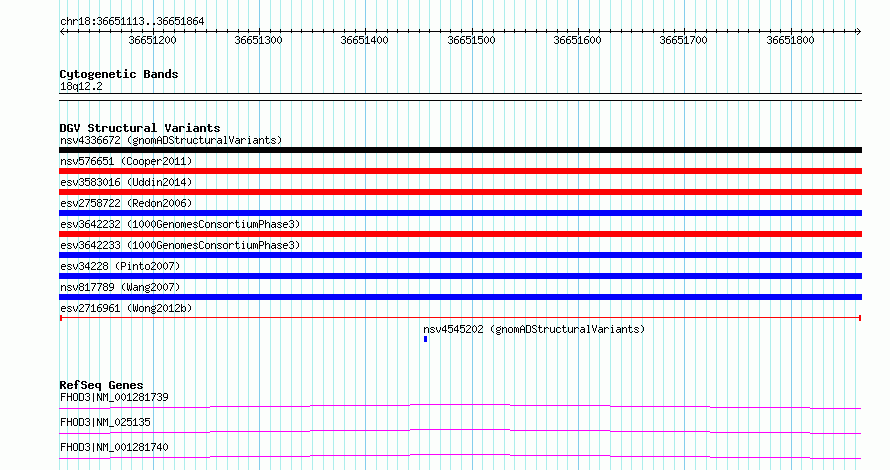
Task: Open the esv3583016 (Uddin2014) label
Action: [x=126, y=182]
